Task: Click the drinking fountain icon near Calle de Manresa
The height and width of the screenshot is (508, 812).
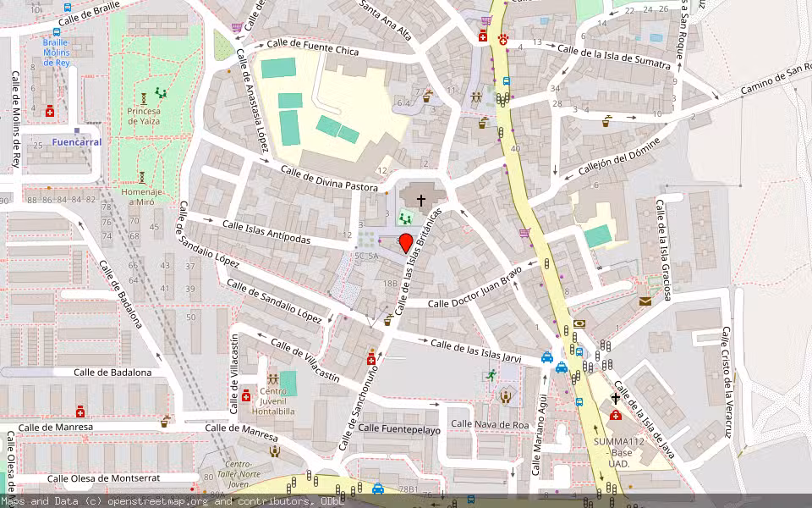Action: pos(165,422)
